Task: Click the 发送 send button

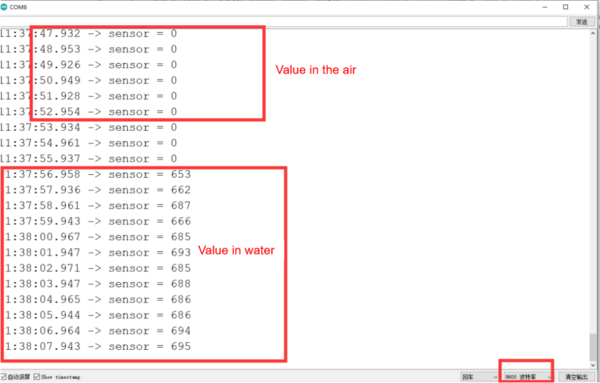Action: pyautogui.click(x=582, y=22)
